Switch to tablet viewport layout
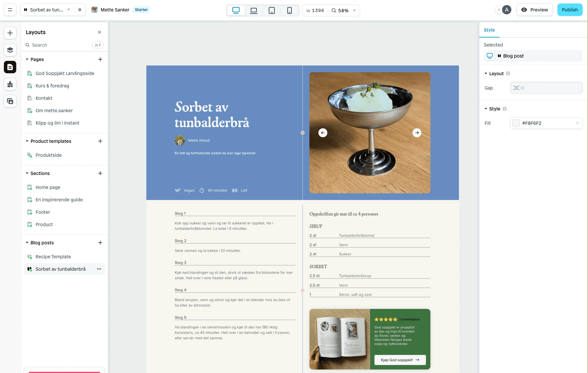This screenshot has width=588, height=373. pos(272,9)
